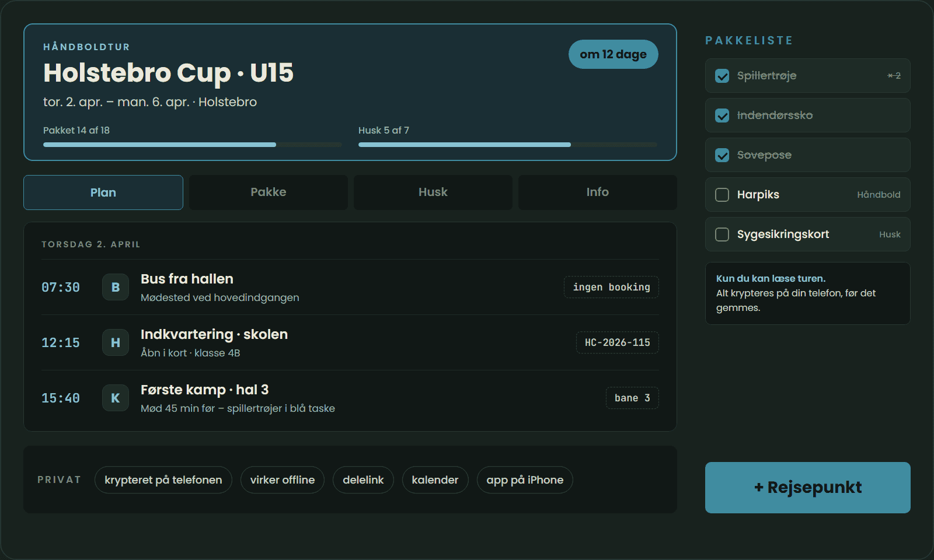
Task: Click 'Åbn i kort · klasse 4B' text
Action: pyautogui.click(x=190, y=353)
